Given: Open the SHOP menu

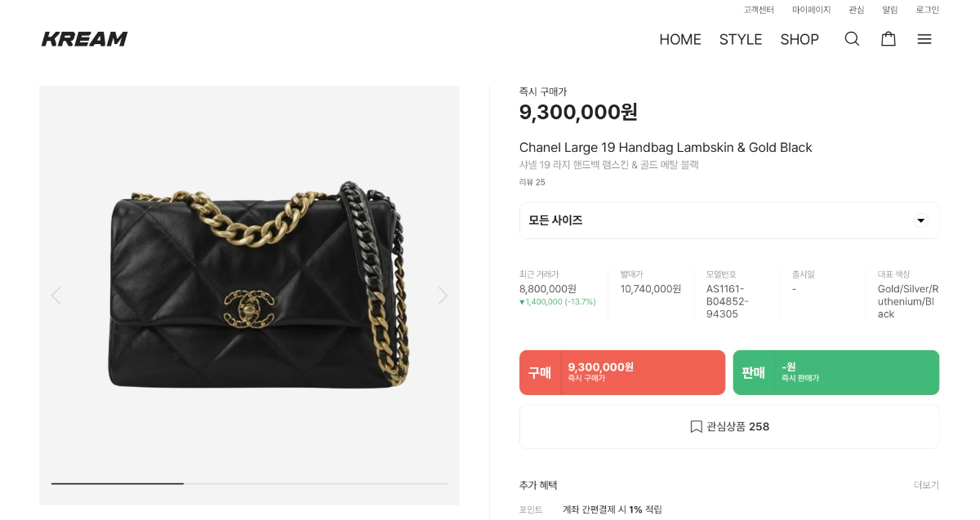Looking at the screenshot, I should 800,39.
